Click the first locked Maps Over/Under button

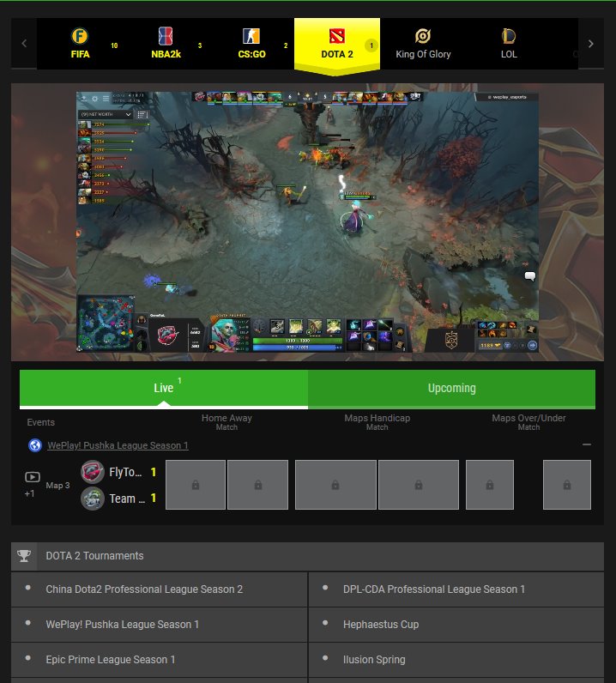pos(490,485)
